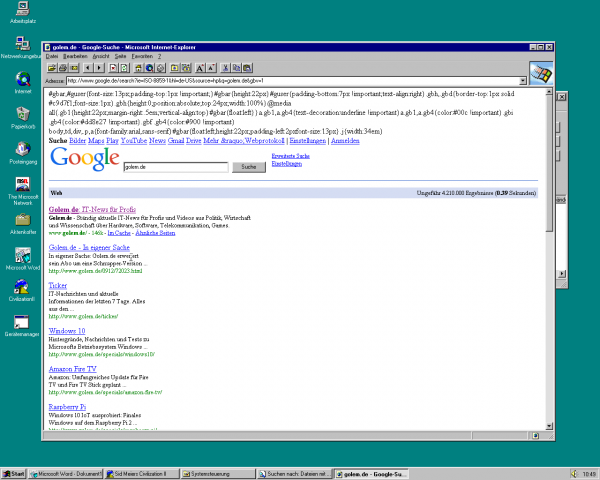Open the Seite menu

[x=121, y=56]
